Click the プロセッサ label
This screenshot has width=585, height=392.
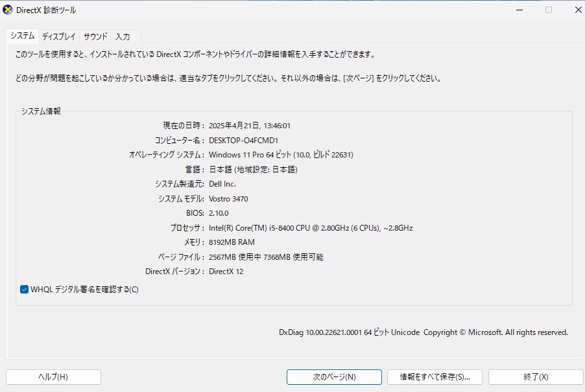click(187, 227)
